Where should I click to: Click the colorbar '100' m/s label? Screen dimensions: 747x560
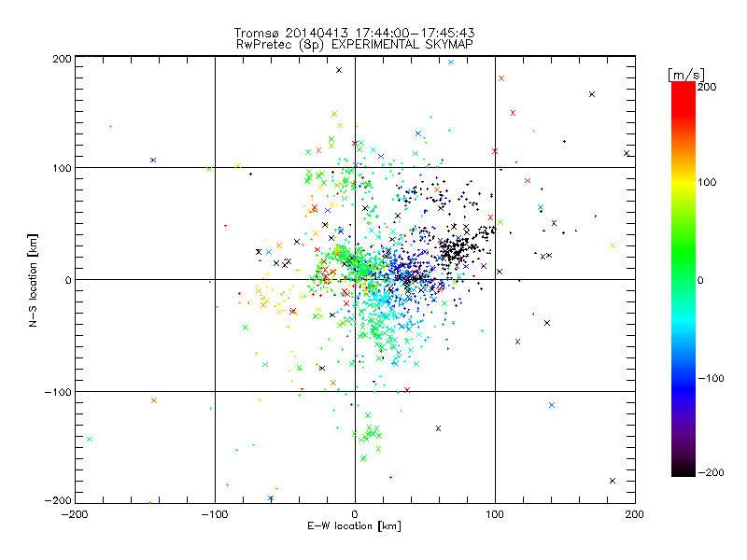707,182
